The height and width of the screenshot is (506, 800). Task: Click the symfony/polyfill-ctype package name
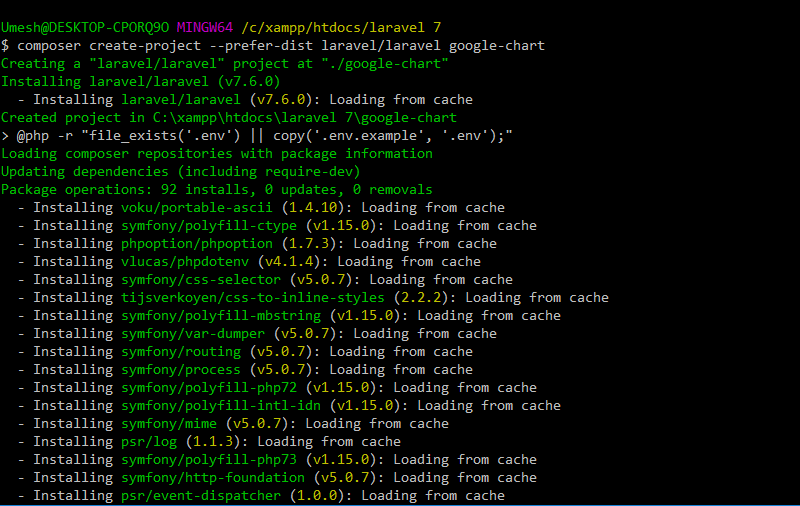coord(209,225)
